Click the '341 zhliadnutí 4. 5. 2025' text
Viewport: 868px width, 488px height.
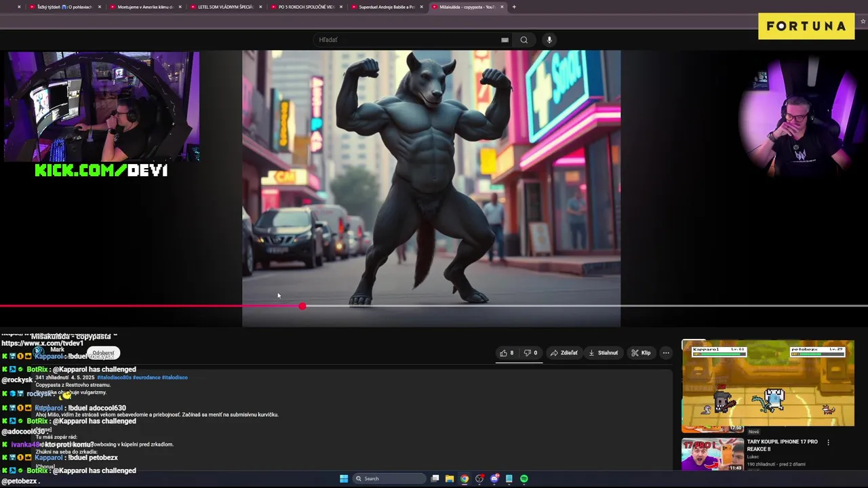click(x=65, y=378)
